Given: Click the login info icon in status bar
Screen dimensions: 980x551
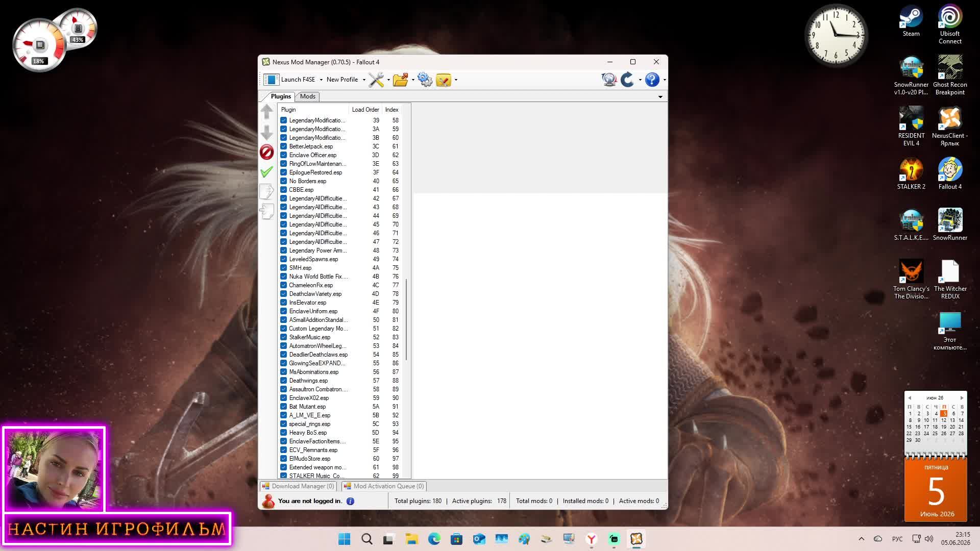Looking at the screenshot, I should click(350, 501).
